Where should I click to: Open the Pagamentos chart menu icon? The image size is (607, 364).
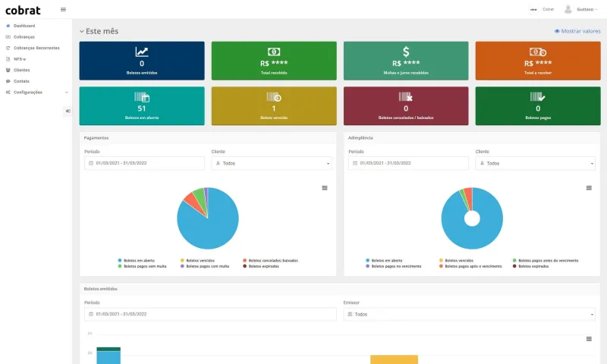(325, 187)
